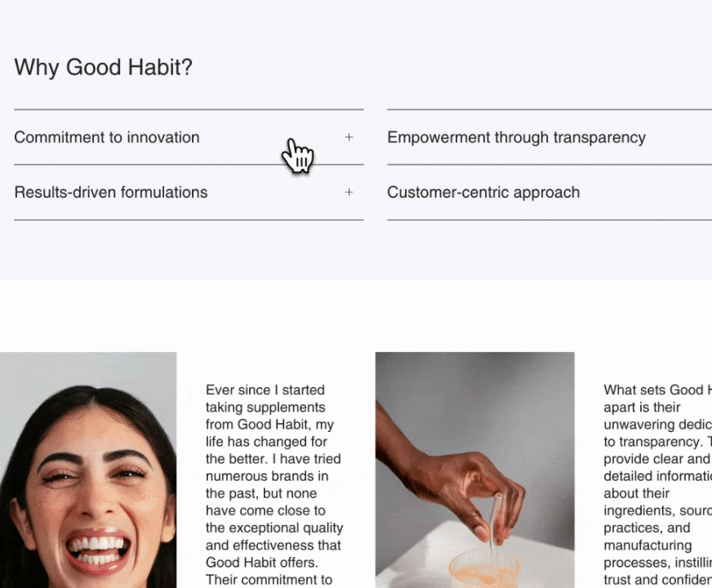The width and height of the screenshot is (712, 588).
Task: Click "manufacturing" word in second testimonial
Action: point(647,546)
